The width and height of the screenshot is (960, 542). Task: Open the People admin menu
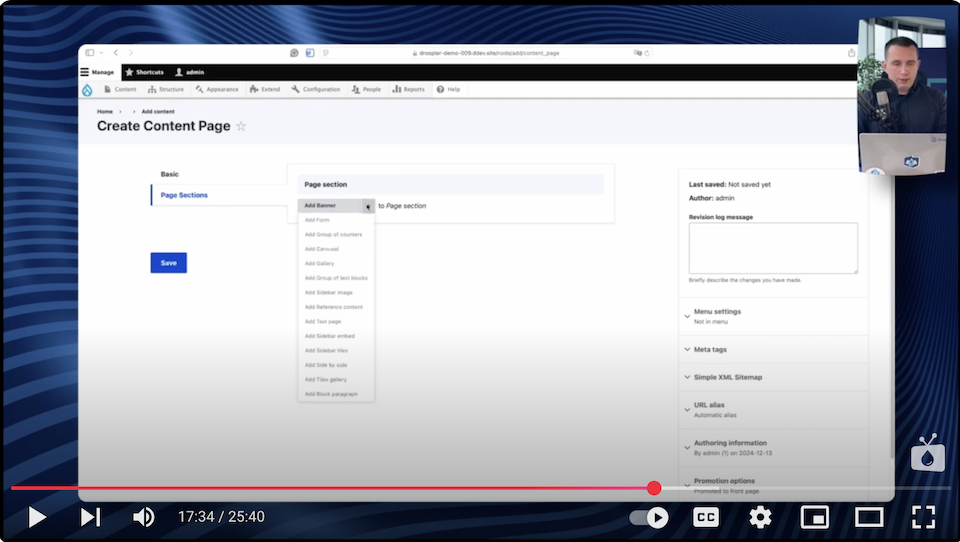[x=367, y=89]
